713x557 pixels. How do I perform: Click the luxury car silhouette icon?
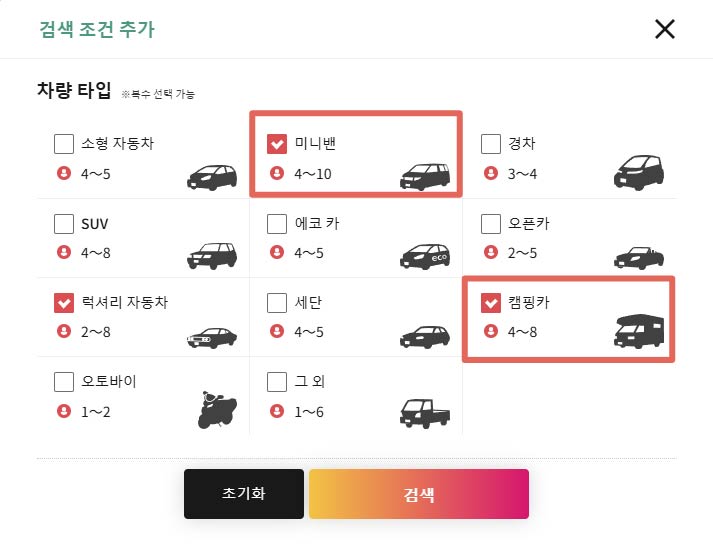pyautogui.click(x=212, y=338)
